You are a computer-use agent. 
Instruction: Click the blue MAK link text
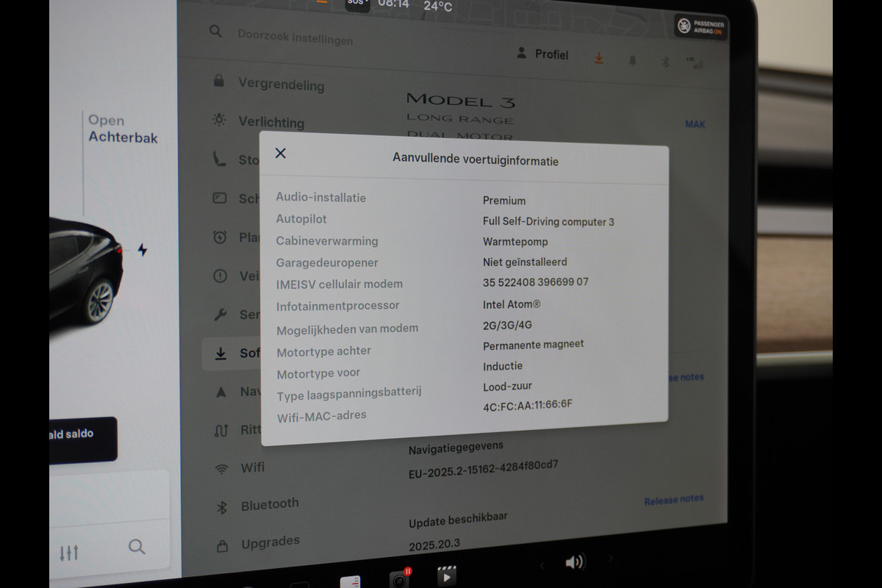tap(695, 123)
